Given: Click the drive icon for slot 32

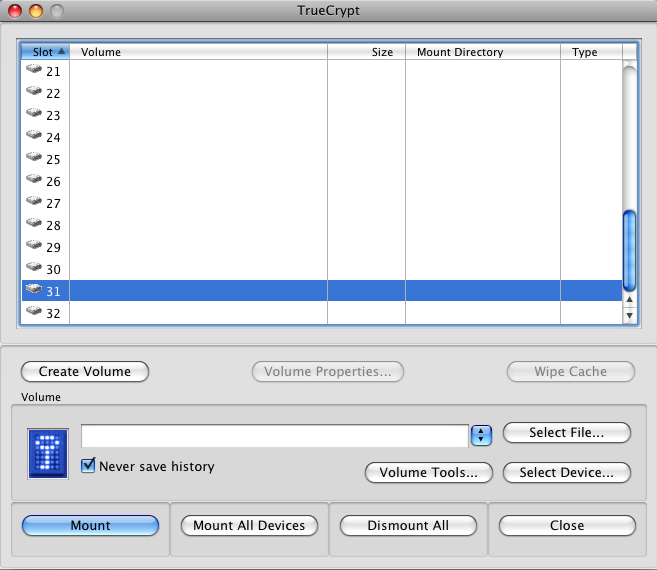Looking at the screenshot, I should click(34, 311).
